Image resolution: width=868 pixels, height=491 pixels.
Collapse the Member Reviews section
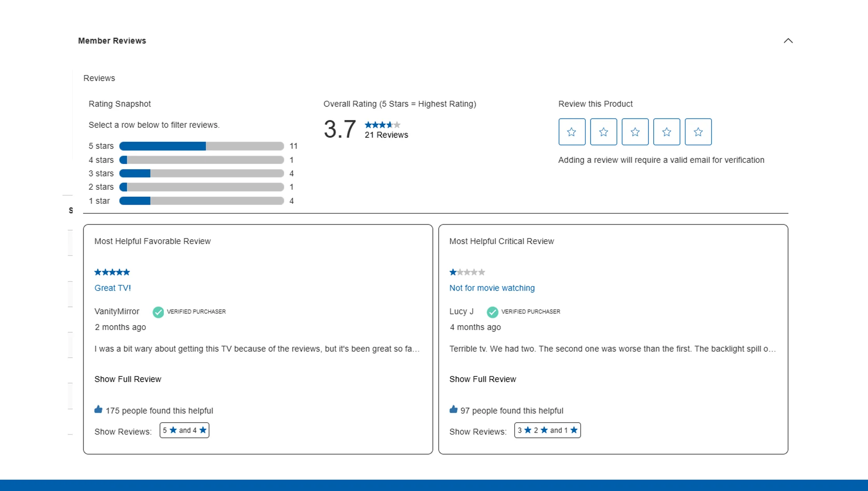788,40
